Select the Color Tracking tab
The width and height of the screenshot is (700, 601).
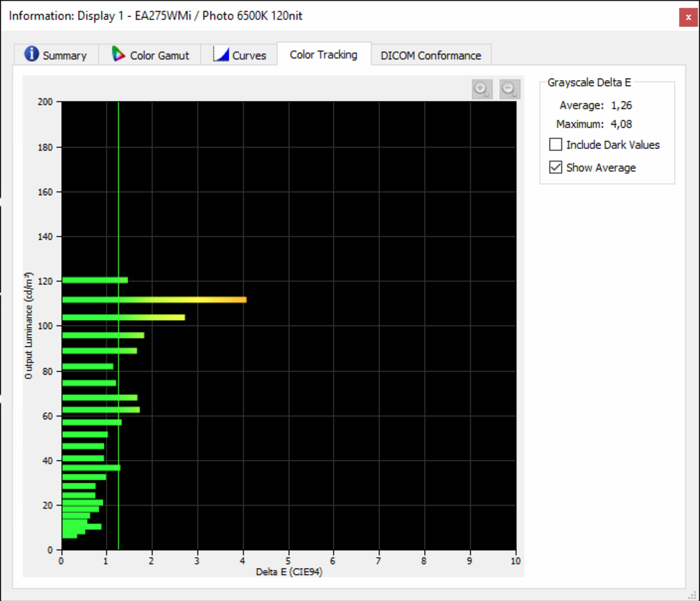(x=323, y=55)
